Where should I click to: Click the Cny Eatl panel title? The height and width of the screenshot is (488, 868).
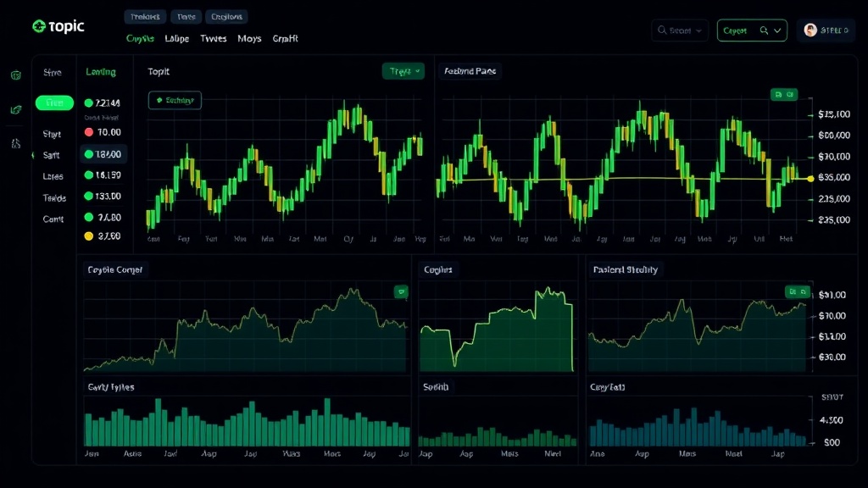[607, 386]
